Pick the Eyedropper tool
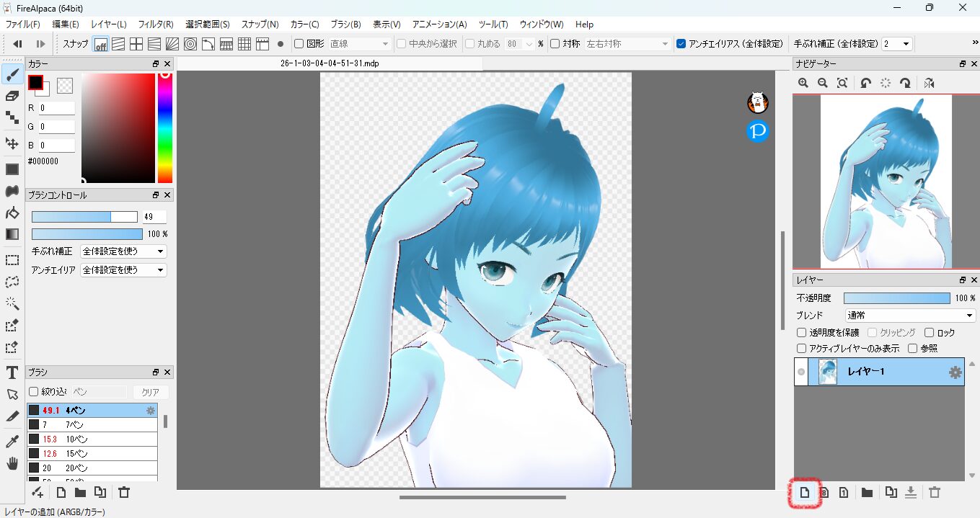The width and height of the screenshot is (980, 518). tap(12, 441)
